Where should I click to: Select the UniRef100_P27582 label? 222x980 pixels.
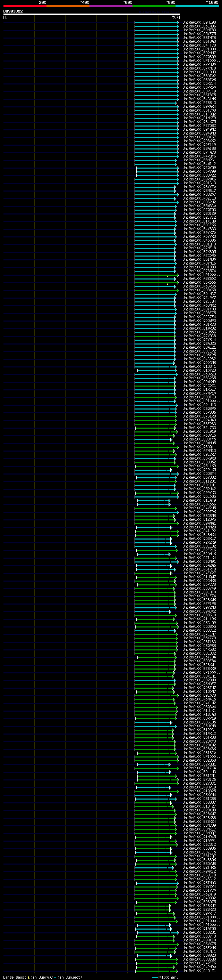point(199,125)
